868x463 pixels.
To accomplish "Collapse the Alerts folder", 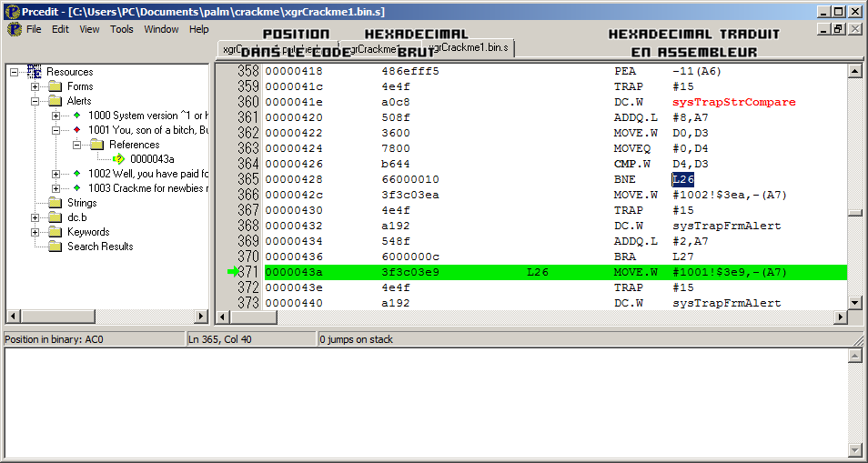I will pyautogui.click(x=35, y=101).
